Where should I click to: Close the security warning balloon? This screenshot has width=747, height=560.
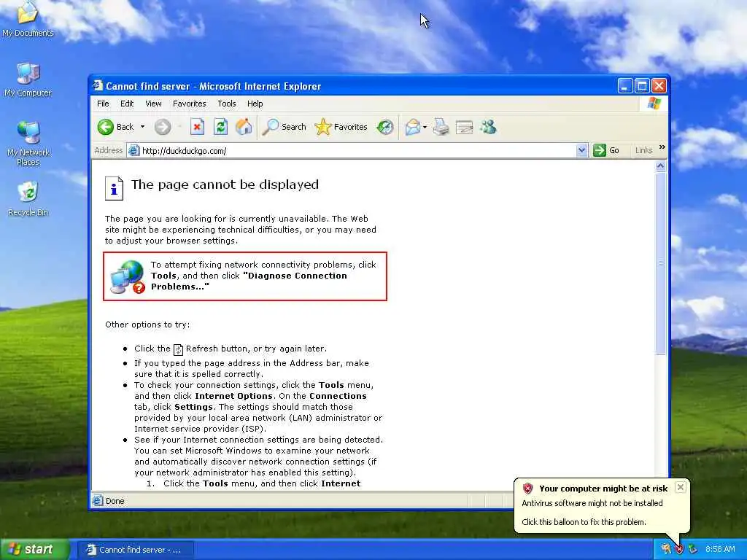pos(681,487)
